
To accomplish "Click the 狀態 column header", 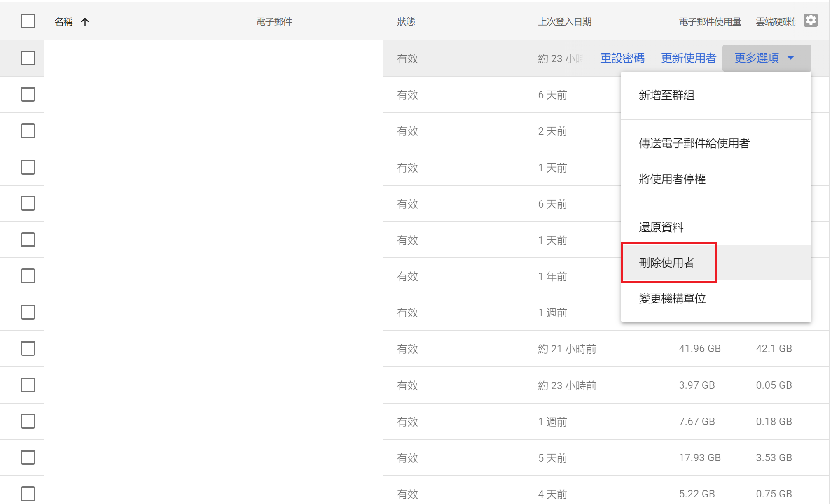I will (406, 22).
